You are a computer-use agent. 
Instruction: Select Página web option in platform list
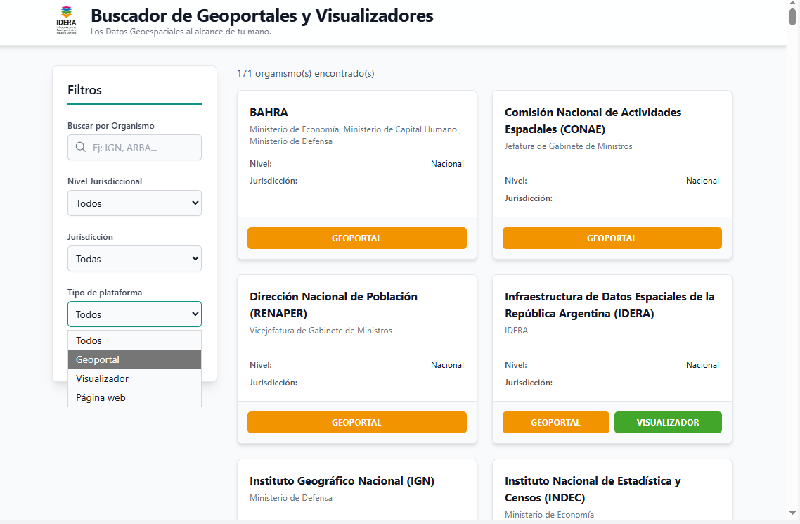tap(134, 397)
